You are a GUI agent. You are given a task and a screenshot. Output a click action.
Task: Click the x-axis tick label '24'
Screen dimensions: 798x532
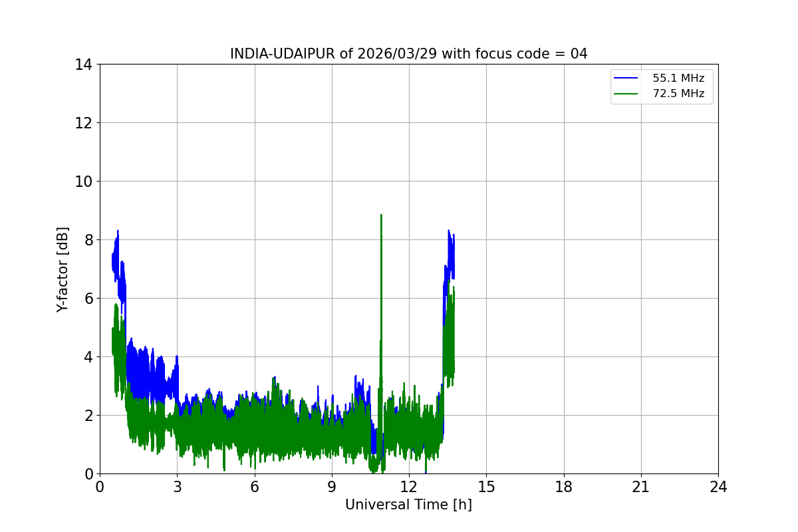coord(718,487)
